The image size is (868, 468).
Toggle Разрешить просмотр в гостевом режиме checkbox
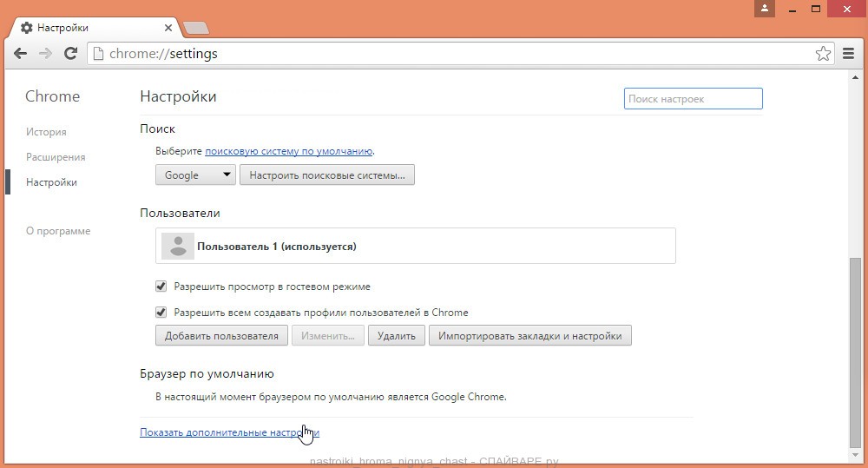(161, 287)
